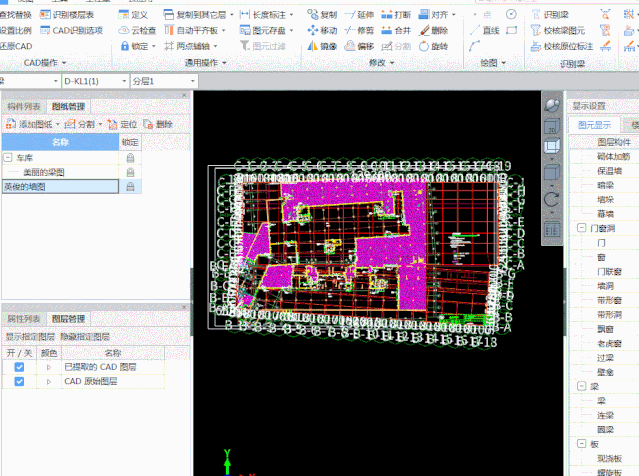639x476 pixels.
Task: Click 隐藏指定图层
Action: tap(85, 337)
